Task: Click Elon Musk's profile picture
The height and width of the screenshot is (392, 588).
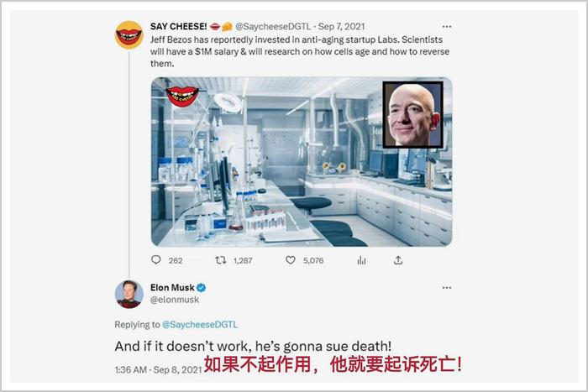Action: pyautogui.click(x=129, y=294)
